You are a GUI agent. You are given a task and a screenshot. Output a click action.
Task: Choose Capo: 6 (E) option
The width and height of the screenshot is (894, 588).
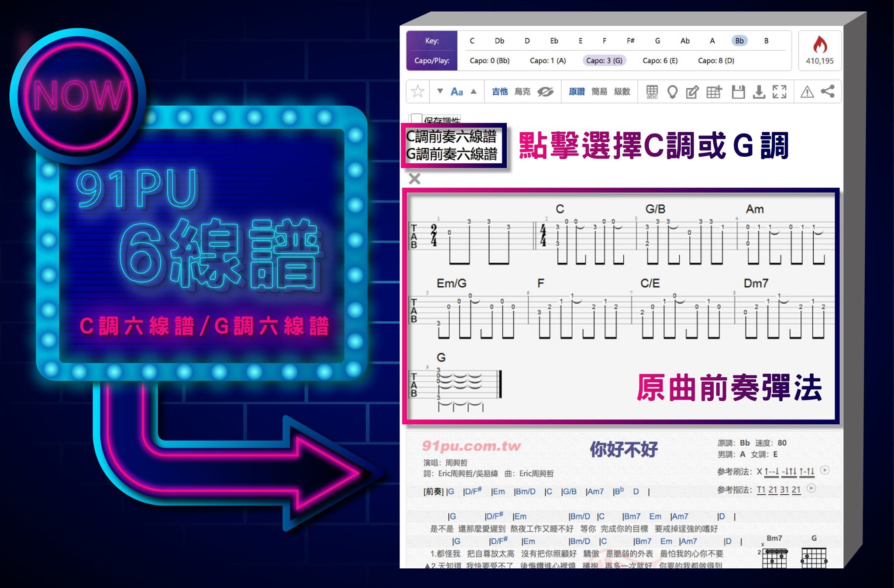[x=660, y=61]
